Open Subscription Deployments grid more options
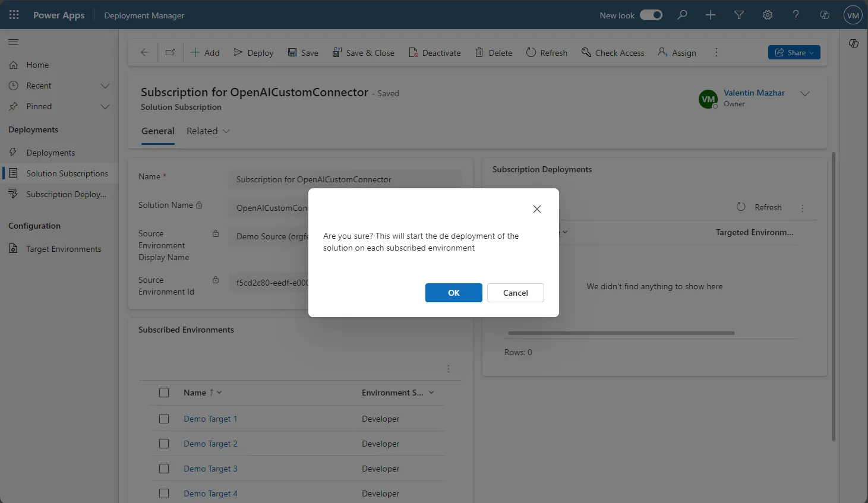The image size is (868, 503). pos(803,208)
